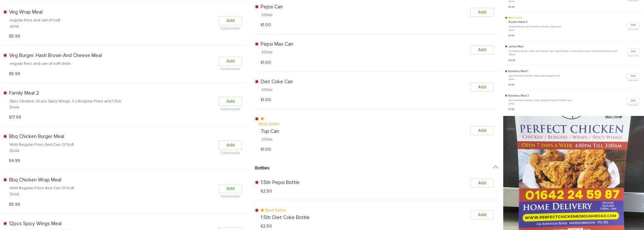Open the Perfect Chicken flyer image

[x=573, y=173]
